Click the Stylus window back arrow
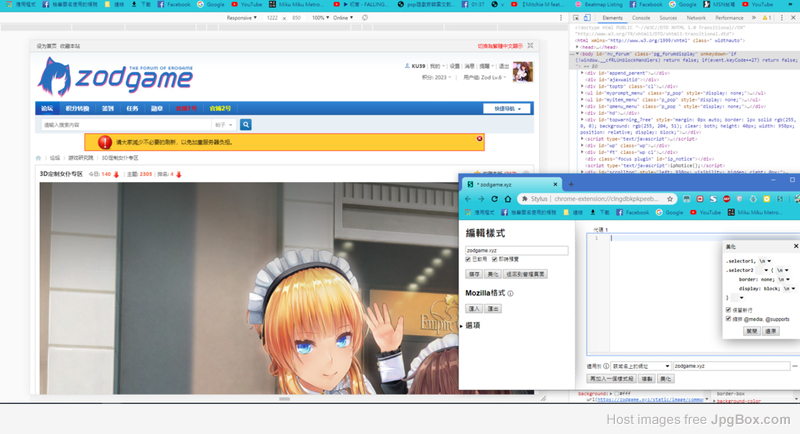 [468, 199]
